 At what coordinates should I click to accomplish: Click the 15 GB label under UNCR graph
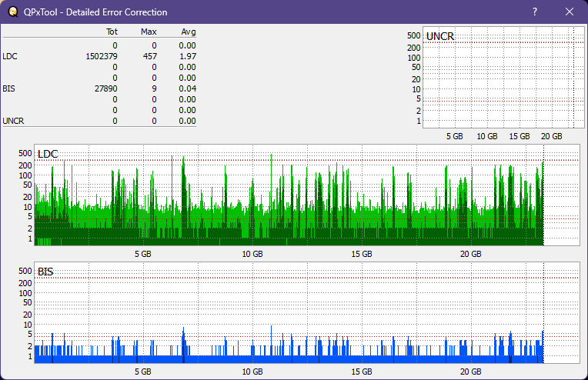click(520, 136)
